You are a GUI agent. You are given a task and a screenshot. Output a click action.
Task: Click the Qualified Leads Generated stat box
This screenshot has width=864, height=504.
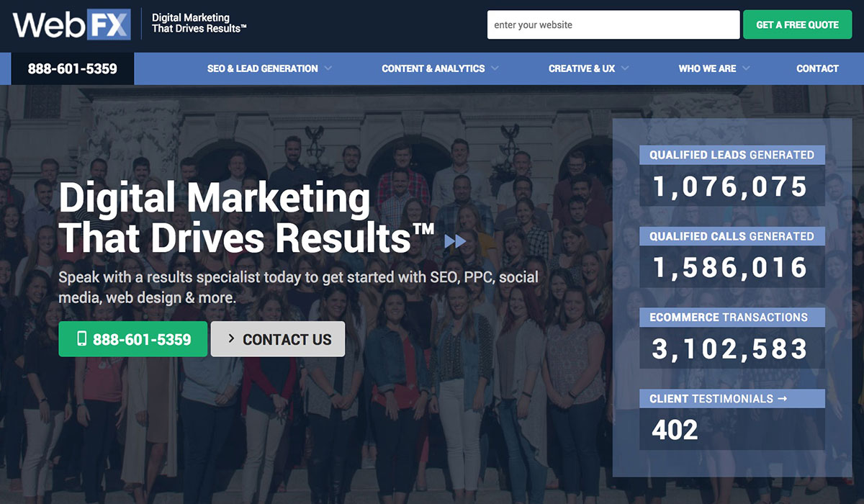[732, 155]
